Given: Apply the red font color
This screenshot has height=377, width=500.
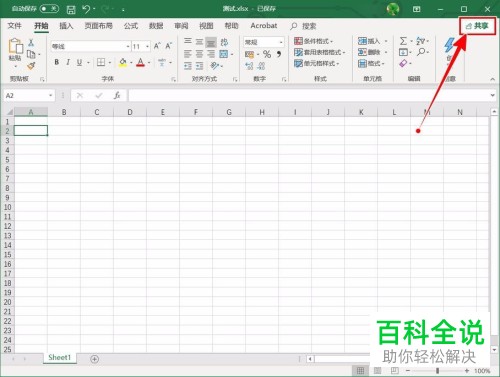Looking at the screenshot, I should (141, 62).
